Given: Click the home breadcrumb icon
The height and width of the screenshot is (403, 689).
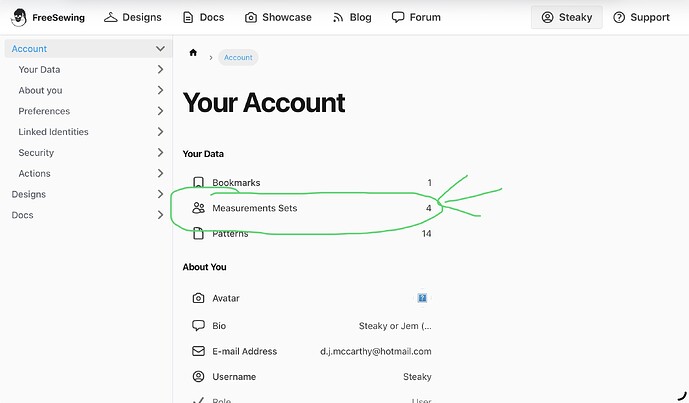Looking at the screenshot, I should [193, 53].
